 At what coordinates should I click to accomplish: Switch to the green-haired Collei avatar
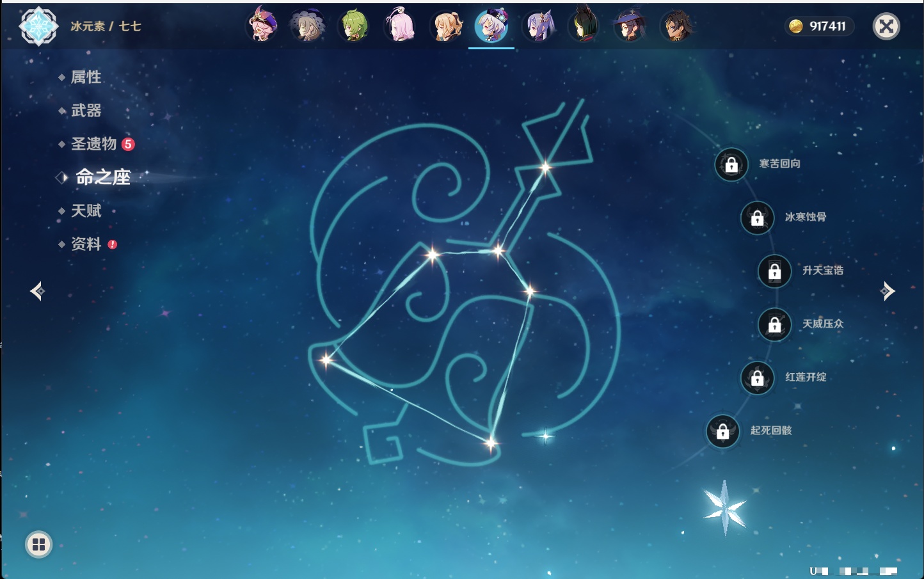[x=354, y=26]
